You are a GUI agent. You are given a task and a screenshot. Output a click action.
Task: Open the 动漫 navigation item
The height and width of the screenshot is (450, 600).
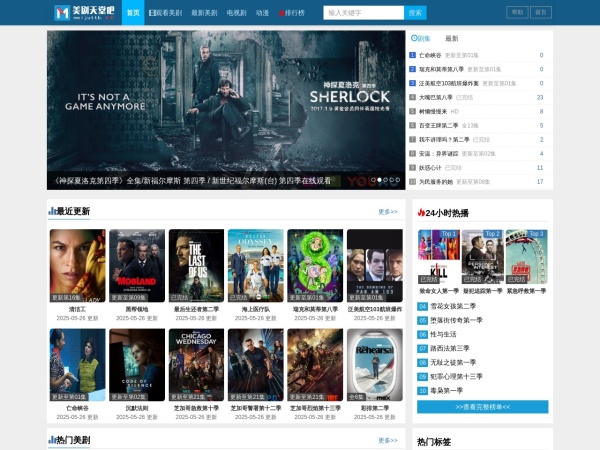click(262, 13)
